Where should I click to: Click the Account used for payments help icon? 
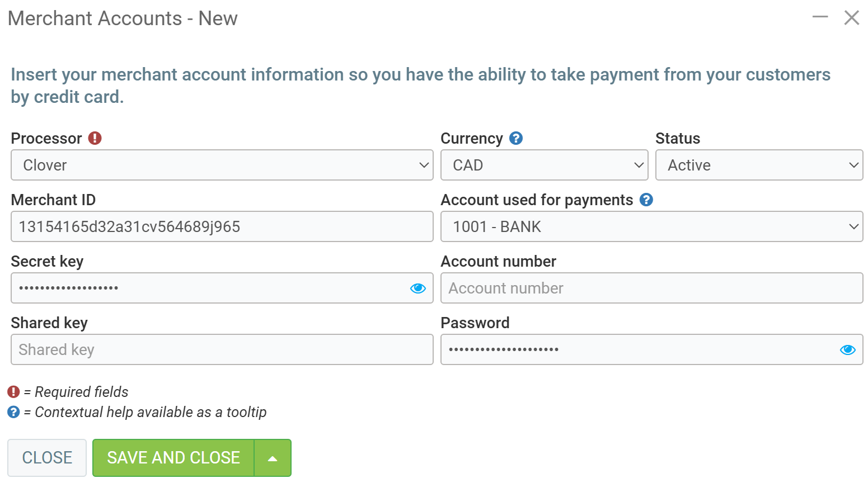pyautogui.click(x=646, y=200)
